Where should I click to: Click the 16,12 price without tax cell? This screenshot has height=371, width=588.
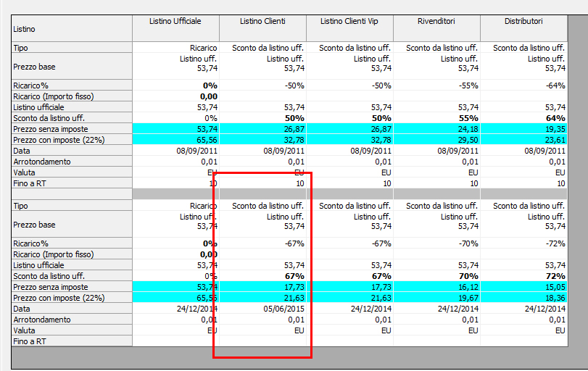[x=436, y=287]
